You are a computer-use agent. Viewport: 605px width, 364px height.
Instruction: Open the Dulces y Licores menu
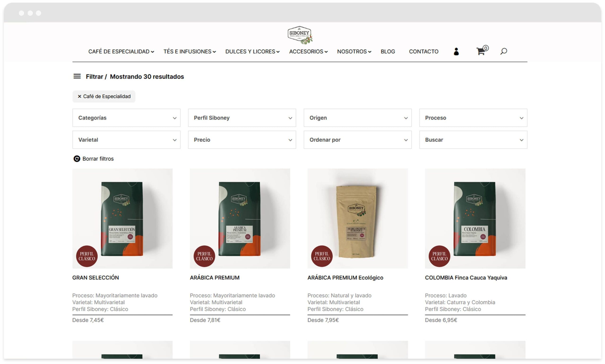(252, 51)
